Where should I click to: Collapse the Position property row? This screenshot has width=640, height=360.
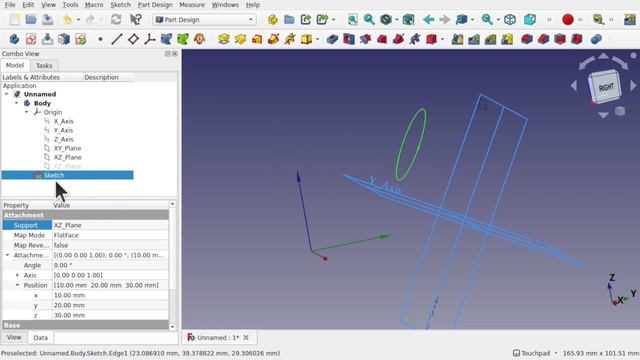tap(17, 285)
